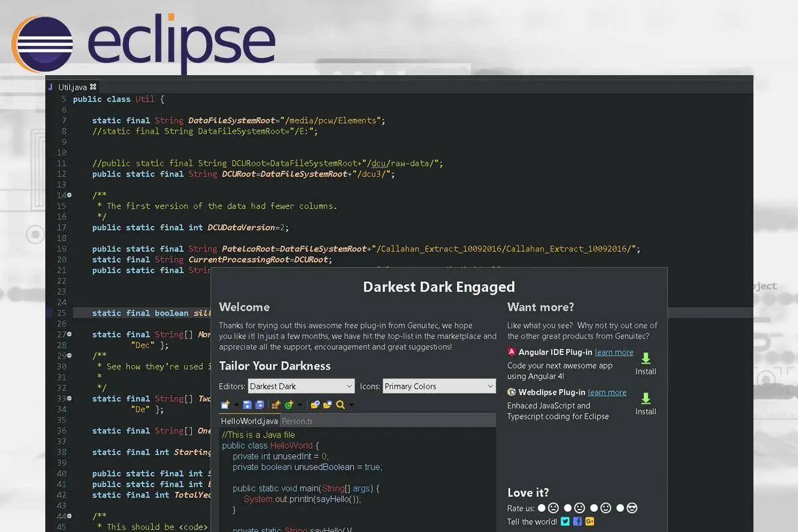The image size is (798, 532).
Task: Collapse the code fold at line 33
Action: (68, 398)
